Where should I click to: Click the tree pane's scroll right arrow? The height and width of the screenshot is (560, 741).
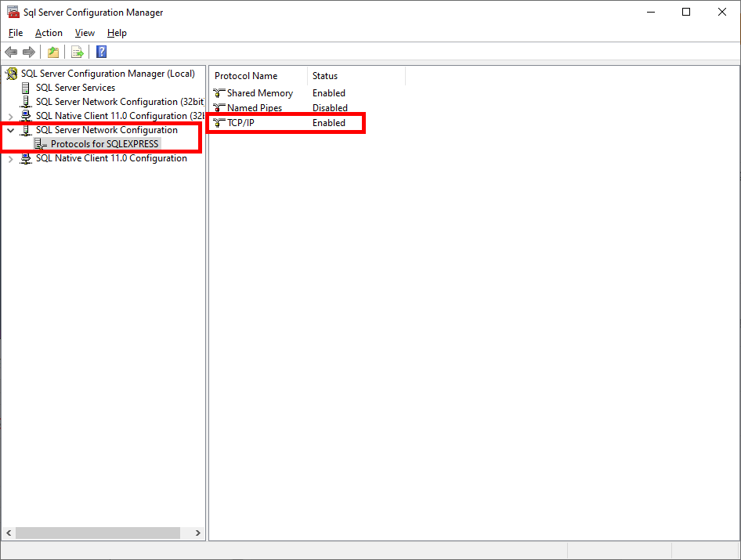pos(198,533)
